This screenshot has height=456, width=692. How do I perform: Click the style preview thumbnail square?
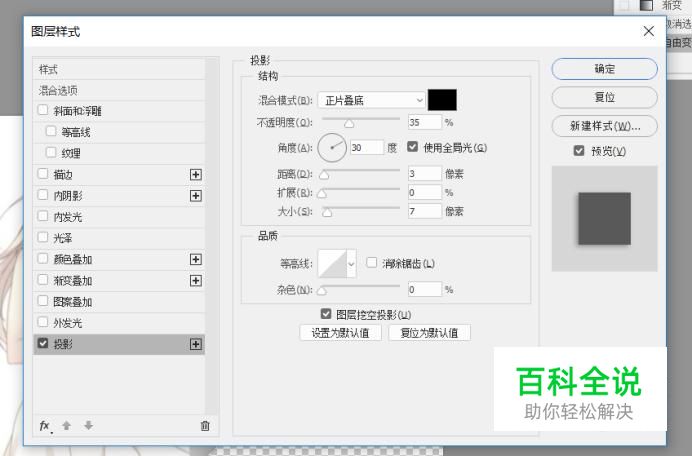(x=605, y=219)
